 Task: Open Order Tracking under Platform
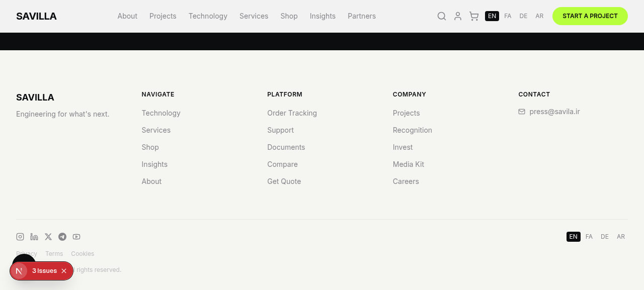coord(292,113)
